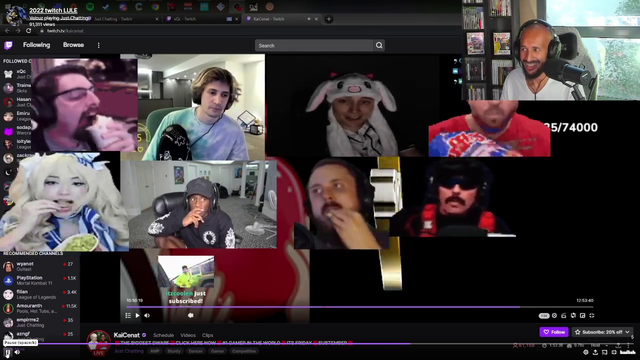
Task: Switch to the KaiCenat - Twitch tab
Action: tap(282, 19)
